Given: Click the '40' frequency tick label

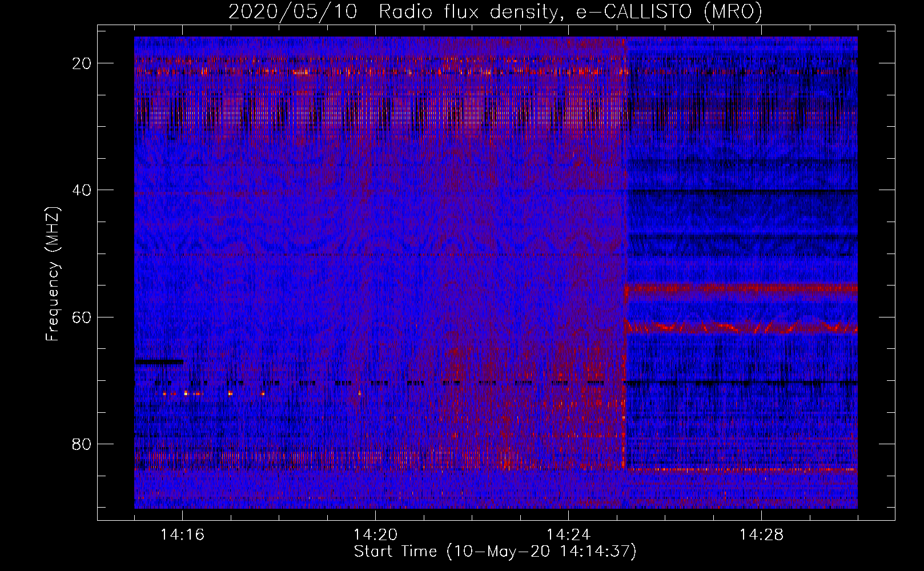Looking at the screenshot, I should 82,190.
